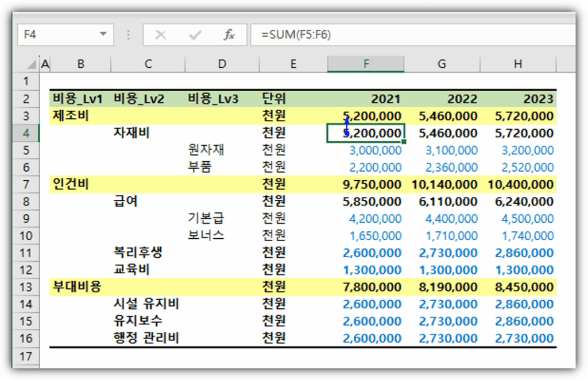Click the 2021 year header cell
The height and width of the screenshot is (380, 588).
pyautogui.click(x=366, y=99)
